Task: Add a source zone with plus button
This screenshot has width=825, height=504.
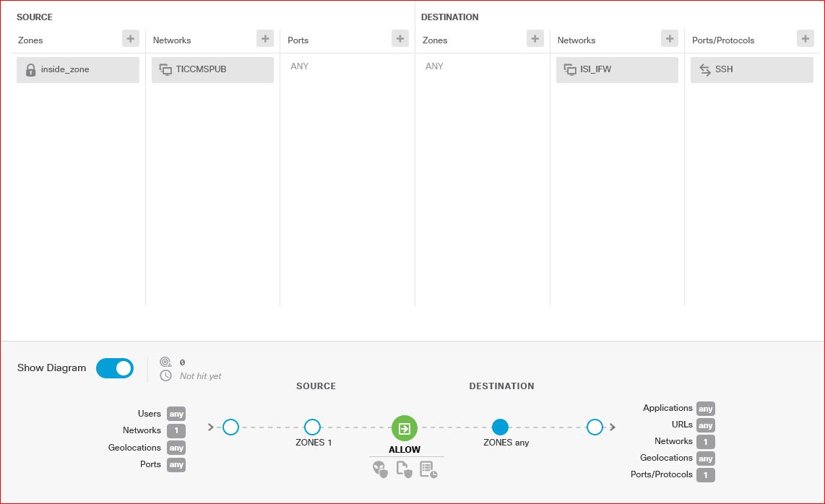Action: (x=130, y=39)
